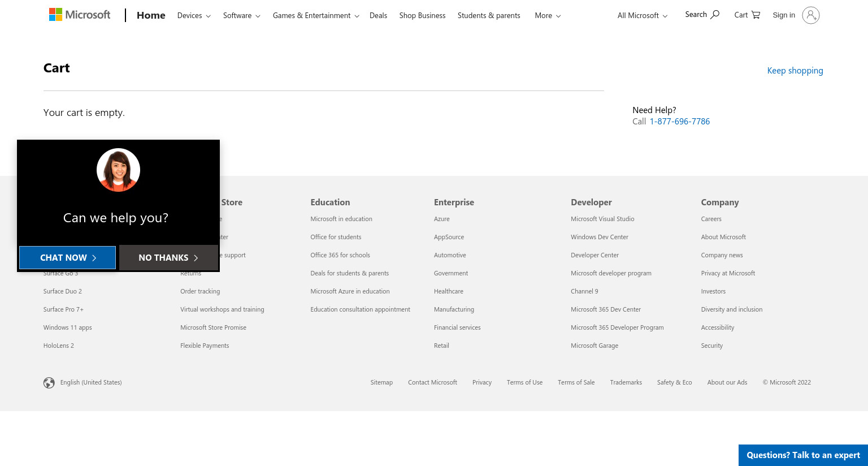Open Shop Business menu item
The width and height of the screenshot is (868, 466).
[422, 15]
